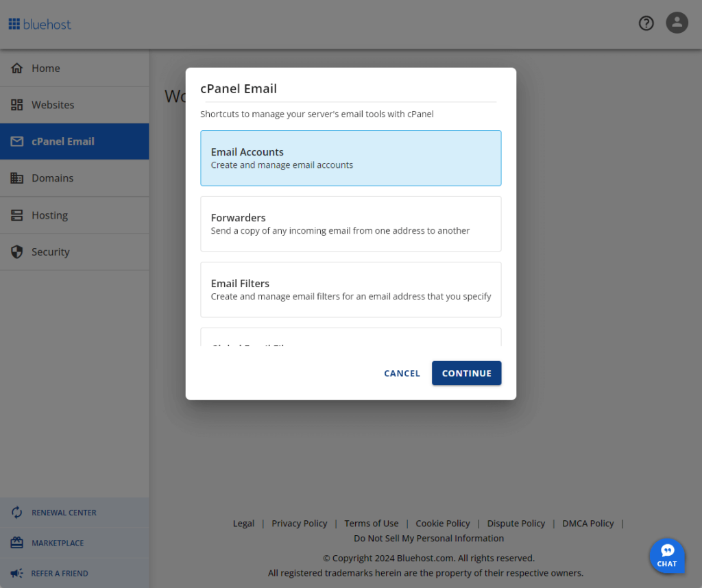Click the 'cPanel Email' dialog title

[239, 88]
